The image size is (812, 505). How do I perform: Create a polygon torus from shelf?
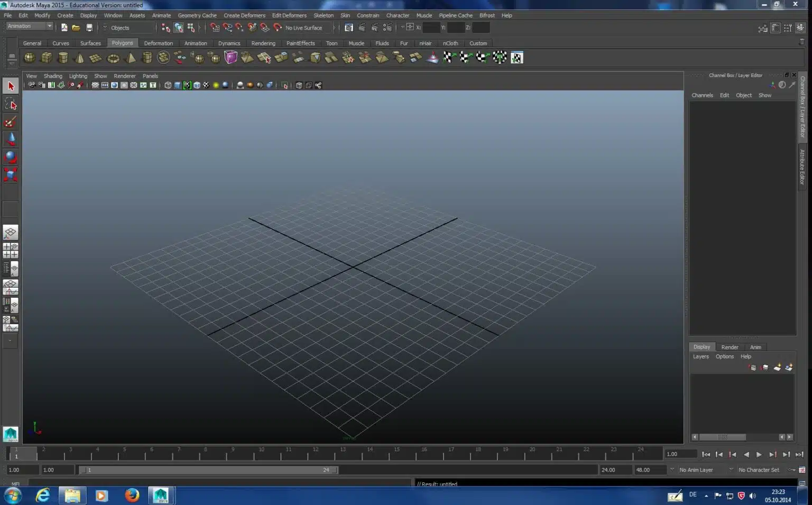(x=113, y=58)
